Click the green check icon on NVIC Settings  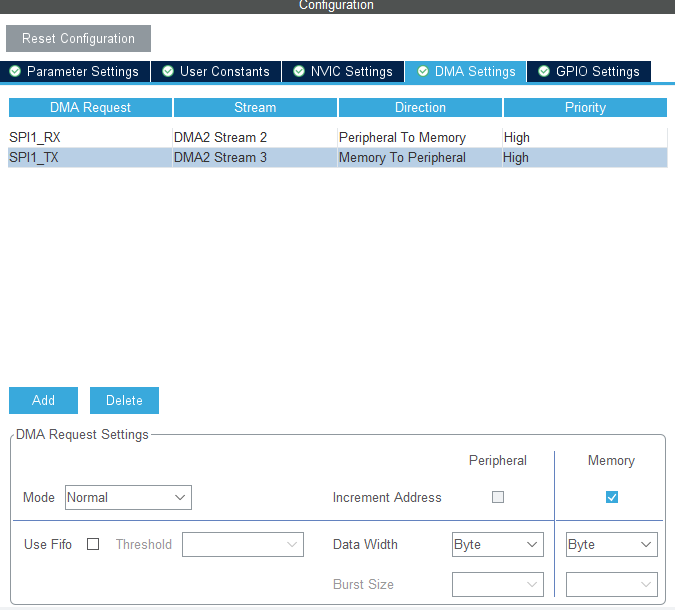click(x=298, y=72)
